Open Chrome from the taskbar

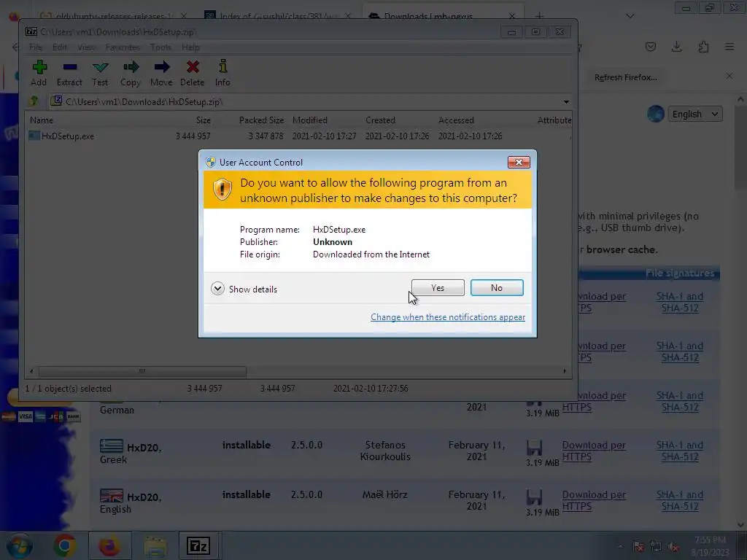[65, 545]
